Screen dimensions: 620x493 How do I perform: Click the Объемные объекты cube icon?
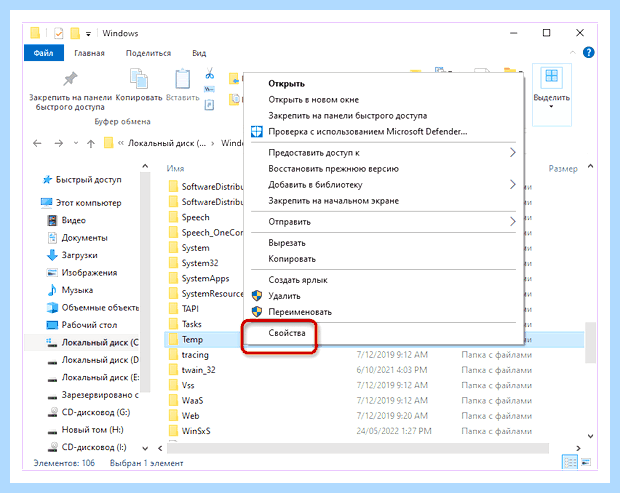(52, 307)
